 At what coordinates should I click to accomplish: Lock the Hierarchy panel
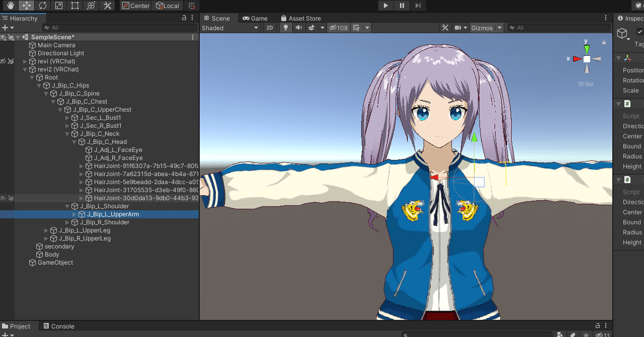pyautogui.click(x=184, y=18)
